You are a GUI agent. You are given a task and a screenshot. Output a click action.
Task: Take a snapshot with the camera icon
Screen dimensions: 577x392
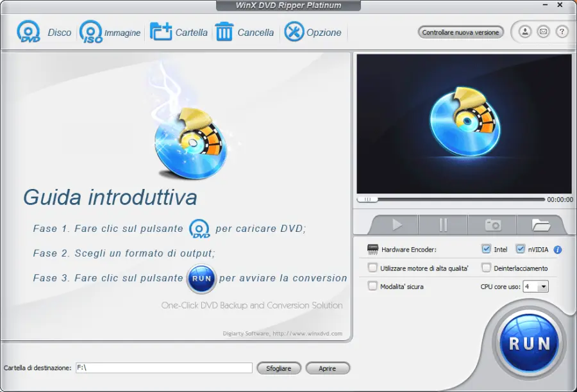coord(492,225)
